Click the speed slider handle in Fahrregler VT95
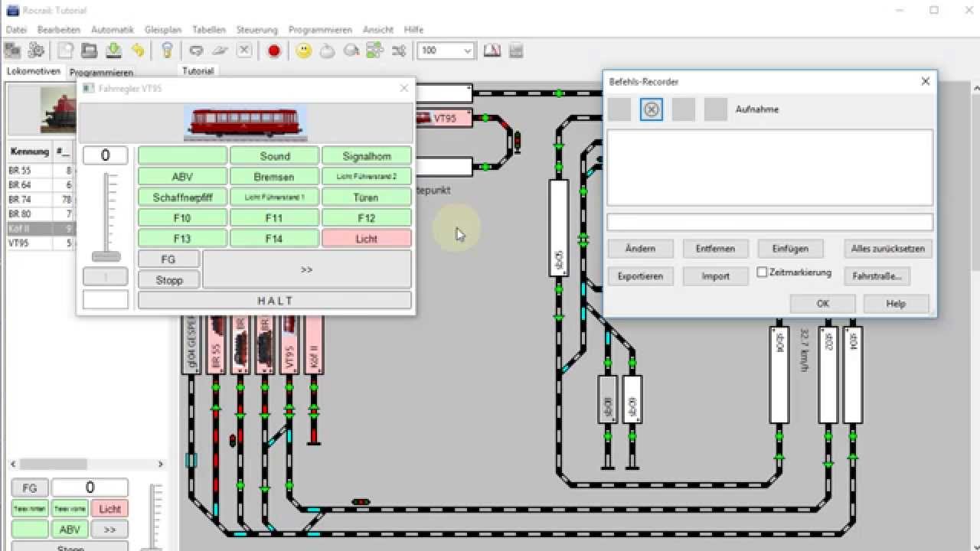The width and height of the screenshot is (980, 551). (106, 256)
